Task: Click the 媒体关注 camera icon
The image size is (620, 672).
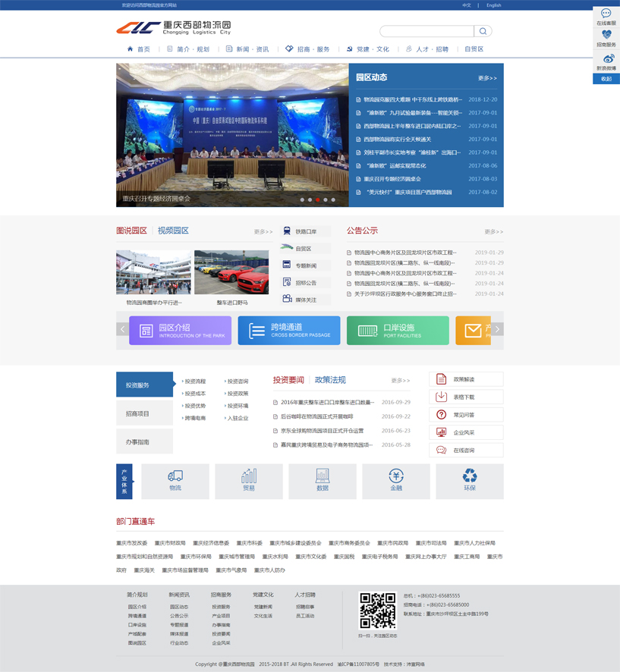Action: (x=287, y=300)
